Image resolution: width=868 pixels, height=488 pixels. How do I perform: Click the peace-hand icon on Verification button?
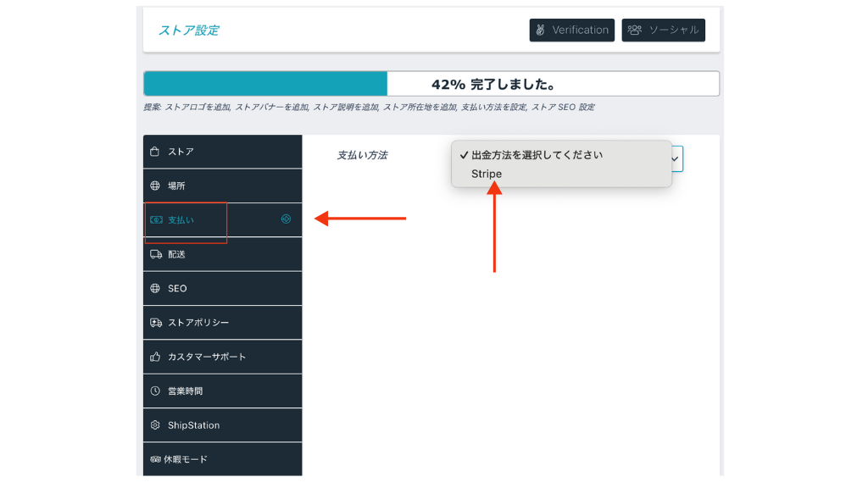click(x=541, y=30)
